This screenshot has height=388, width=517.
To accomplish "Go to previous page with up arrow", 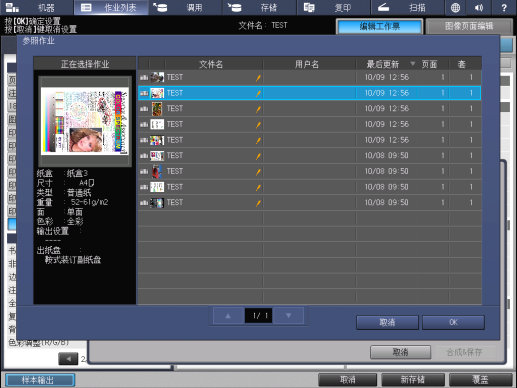I will click(x=228, y=316).
